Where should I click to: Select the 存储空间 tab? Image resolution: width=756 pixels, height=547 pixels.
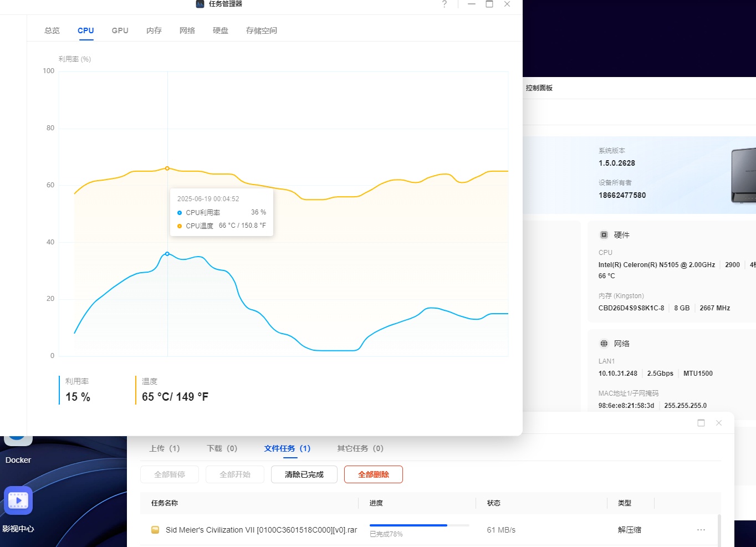(261, 30)
